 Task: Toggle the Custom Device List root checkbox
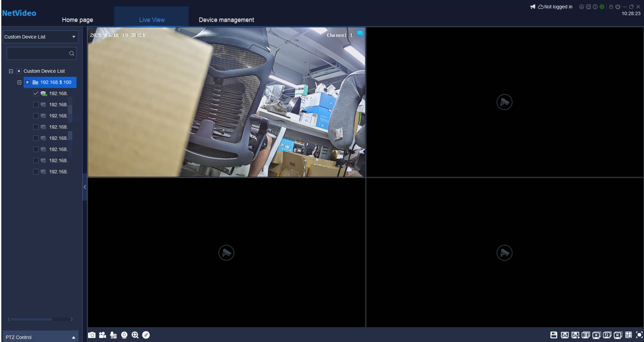coord(19,71)
